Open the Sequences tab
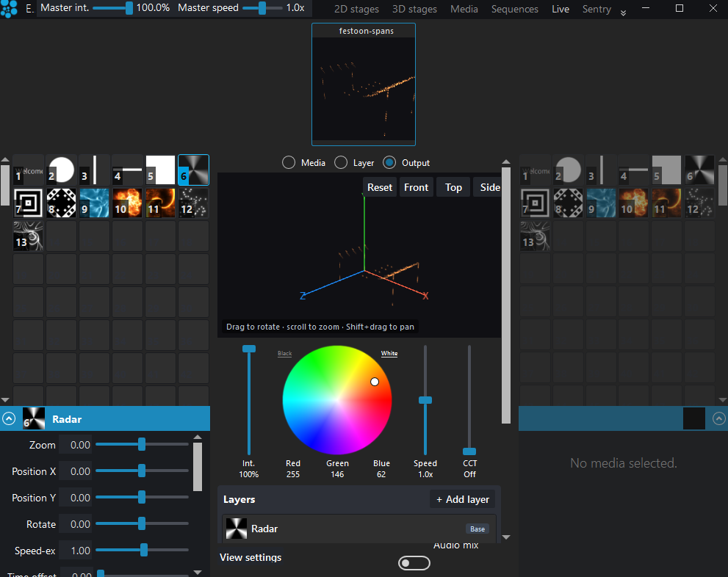Screen dimensions: 728x577 pos(514,9)
